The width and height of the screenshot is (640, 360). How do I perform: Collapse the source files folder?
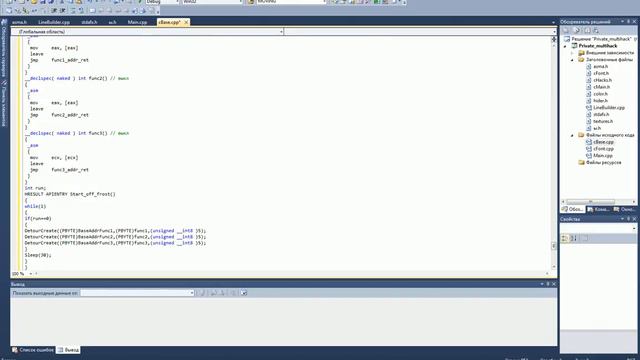click(x=572, y=135)
